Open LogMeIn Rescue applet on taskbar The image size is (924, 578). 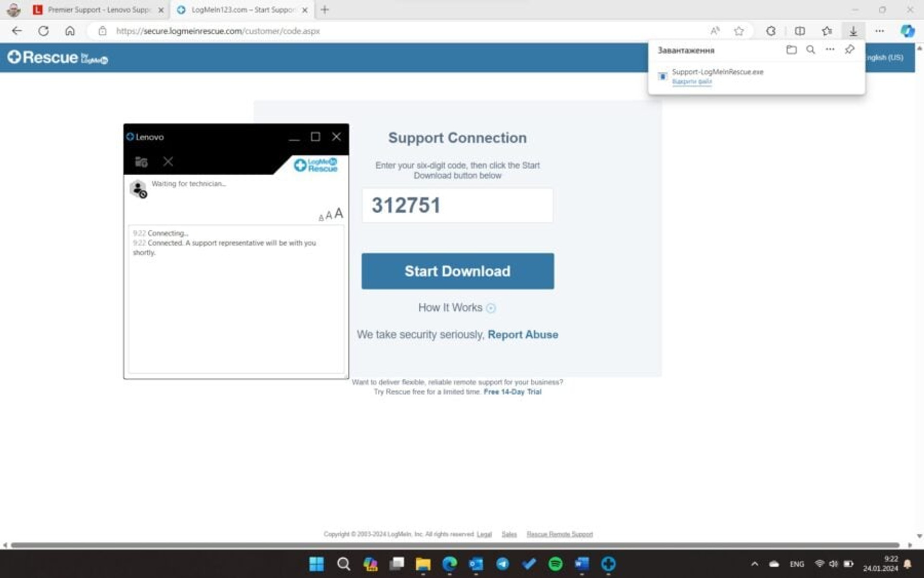pos(608,564)
